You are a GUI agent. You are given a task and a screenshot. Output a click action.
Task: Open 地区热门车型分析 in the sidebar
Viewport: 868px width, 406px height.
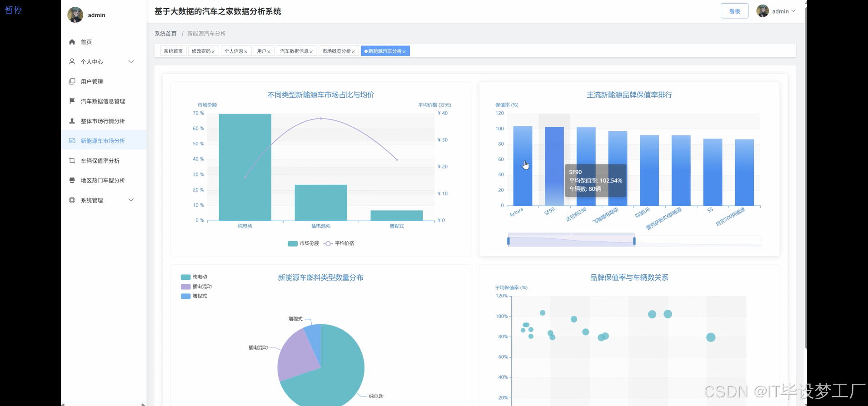104,180
